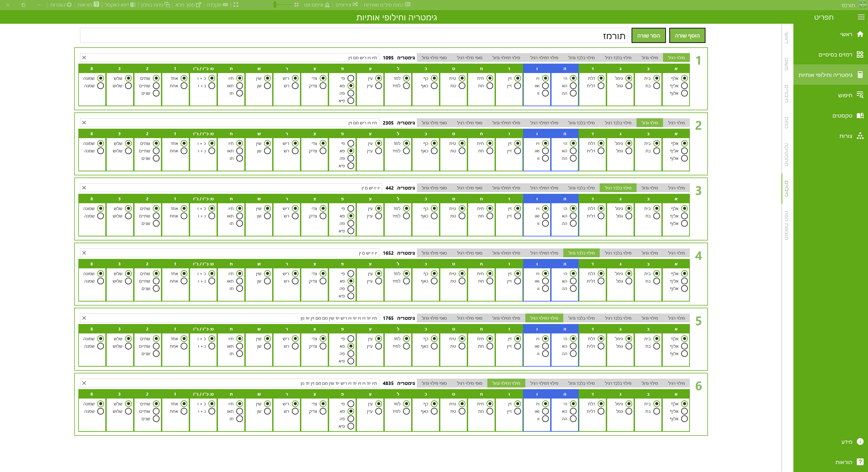868x472 pixels.
Task: Select אלף radio option in row 1
Action: 684,78
